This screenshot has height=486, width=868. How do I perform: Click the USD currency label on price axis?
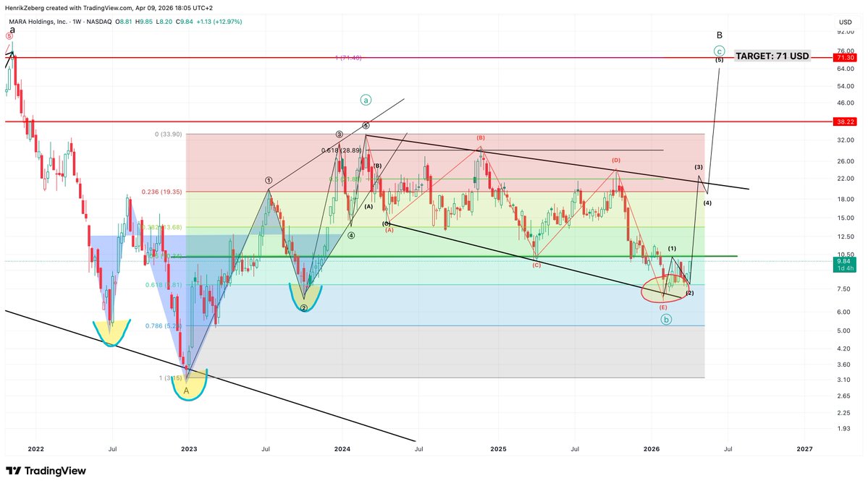[846, 22]
